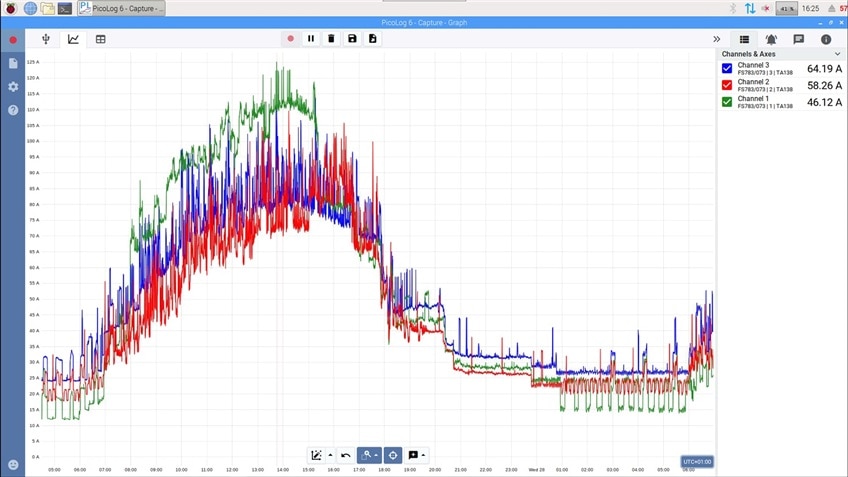Hide Channel 1 using its checkbox

point(727,101)
